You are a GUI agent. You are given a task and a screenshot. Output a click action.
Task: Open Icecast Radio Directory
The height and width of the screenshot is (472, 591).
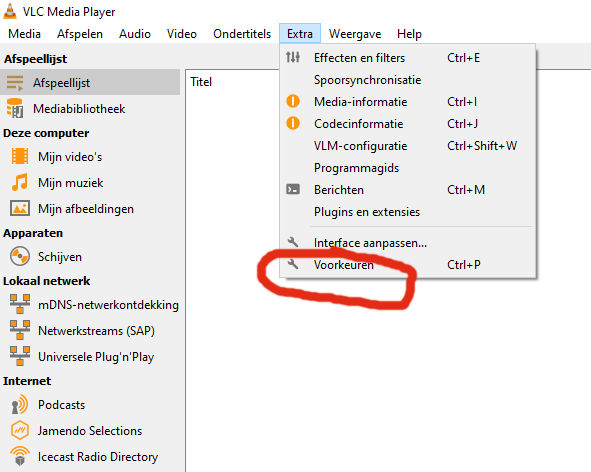coord(90,457)
